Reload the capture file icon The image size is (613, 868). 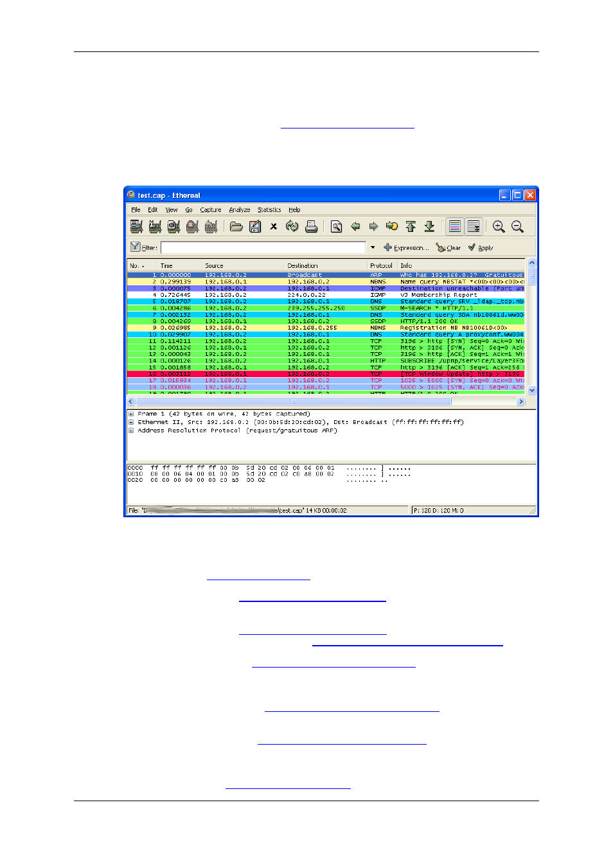292,226
